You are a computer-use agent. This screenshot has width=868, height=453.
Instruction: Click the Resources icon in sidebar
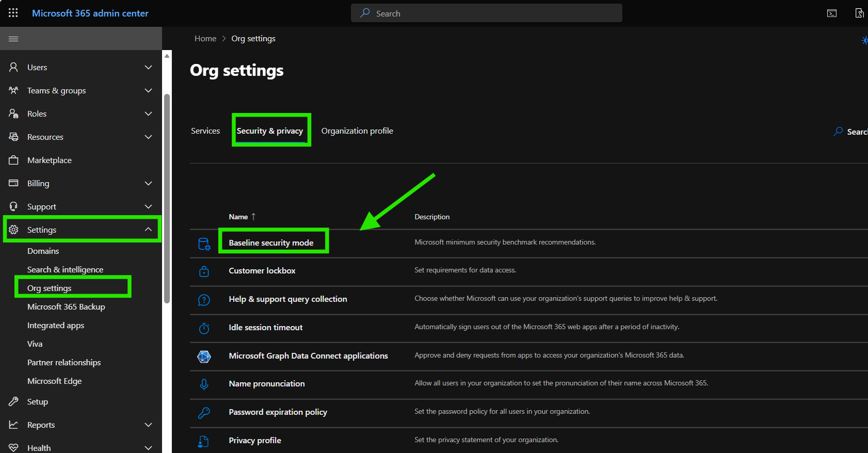tap(13, 137)
